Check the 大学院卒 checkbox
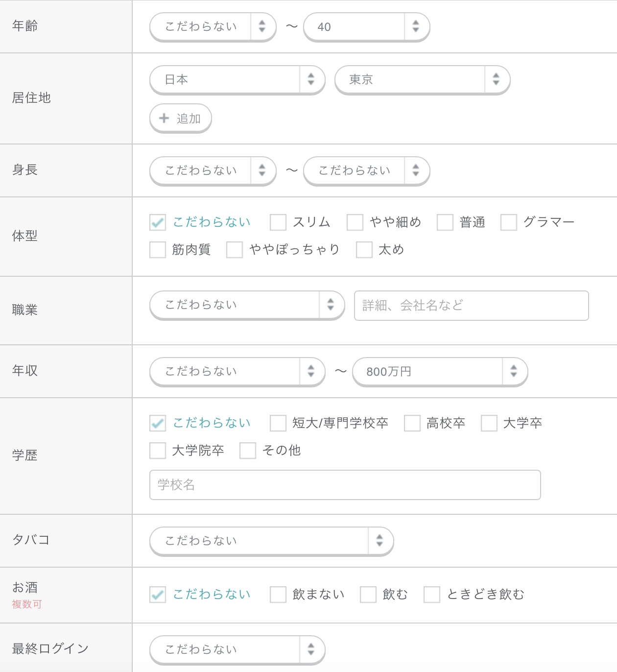617x672 pixels. pyautogui.click(x=158, y=451)
